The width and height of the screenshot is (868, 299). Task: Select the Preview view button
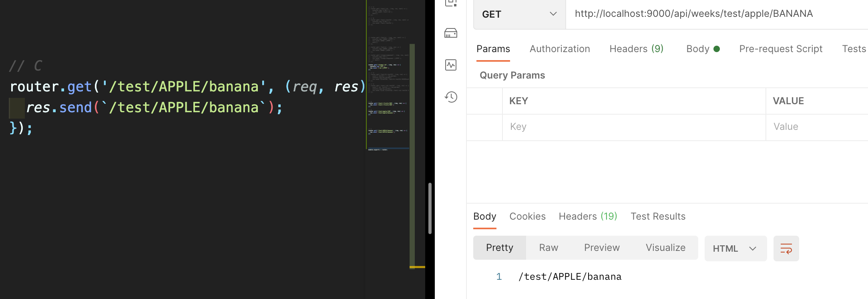(x=602, y=248)
